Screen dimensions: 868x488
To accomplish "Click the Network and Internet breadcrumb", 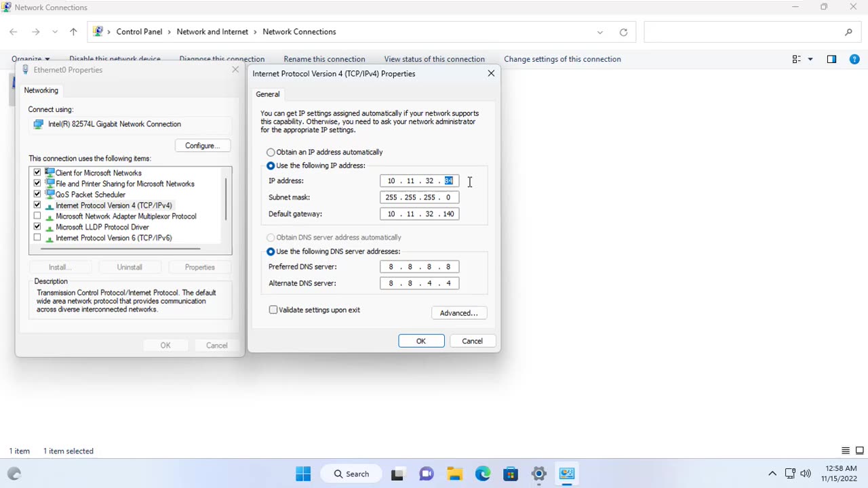I will (212, 32).
